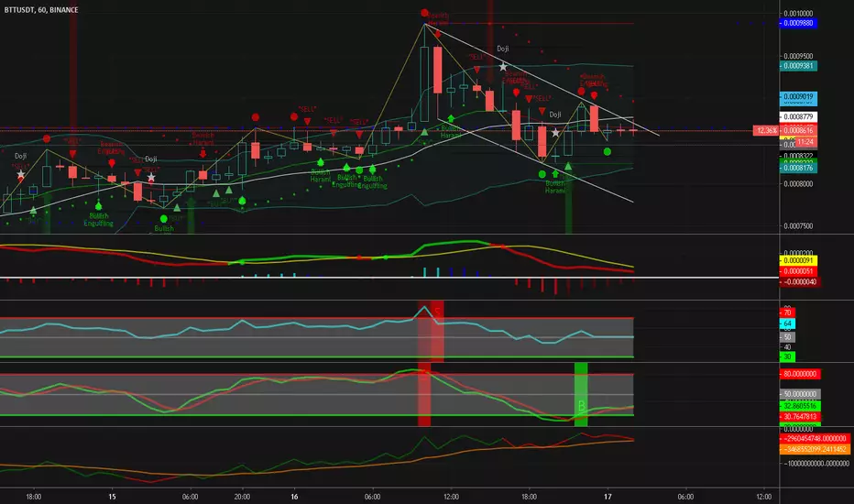Select the teal 0.0009381 price label
This screenshot has width=854, height=504.
(x=798, y=66)
